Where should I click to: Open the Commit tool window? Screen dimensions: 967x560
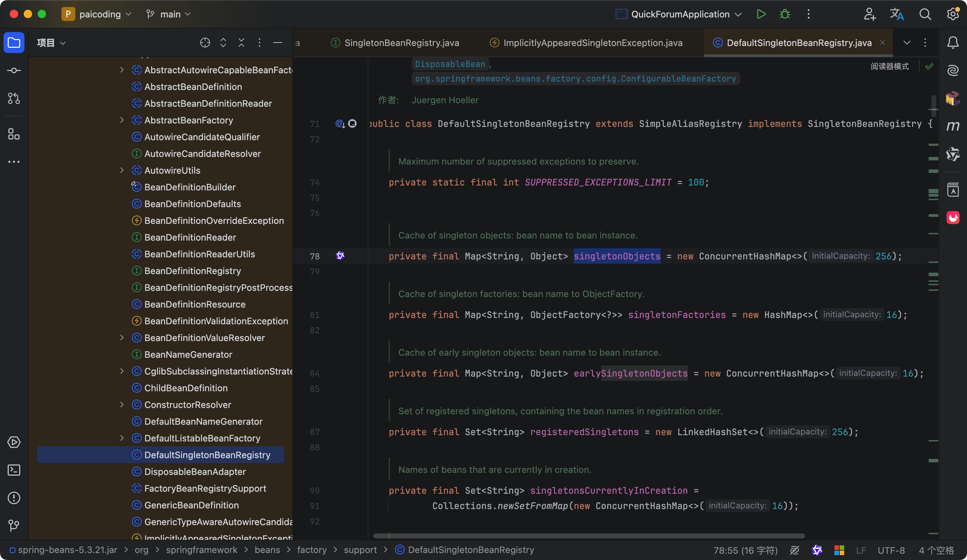point(14,70)
